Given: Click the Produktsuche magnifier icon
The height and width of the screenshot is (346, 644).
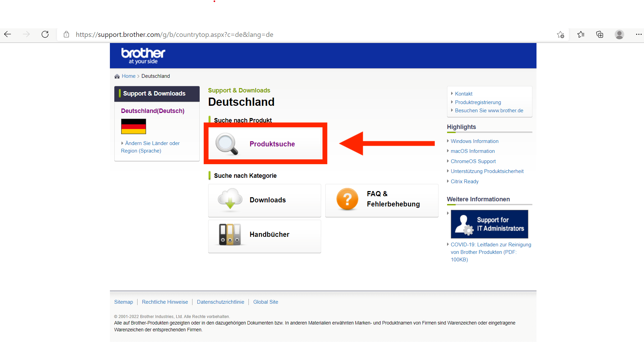Looking at the screenshot, I should pos(227,144).
